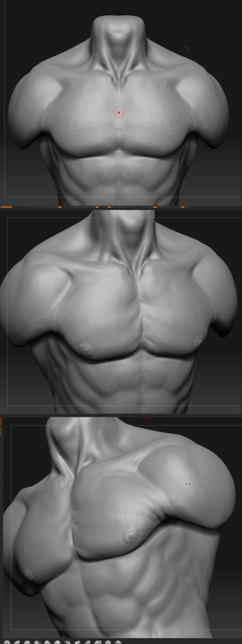Select the third orange timeline keyframe
242x644 pixels.
[x=97, y=207]
